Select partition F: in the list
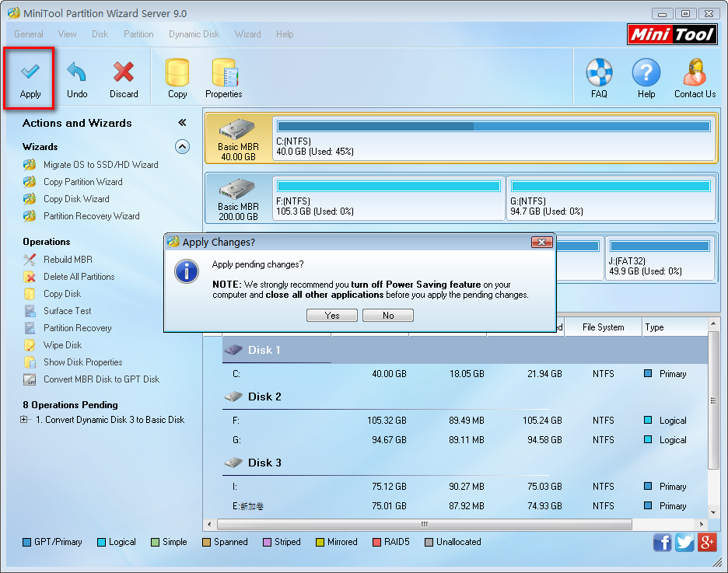The height and width of the screenshot is (573, 728). (x=465, y=421)
